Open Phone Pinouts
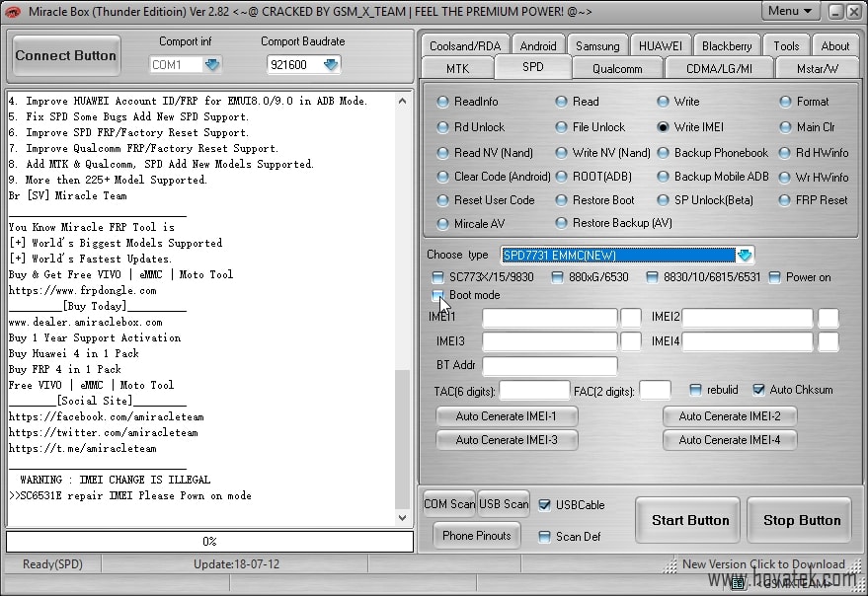The height and width of the screenshot is (596, 868). tap(477, 536)
